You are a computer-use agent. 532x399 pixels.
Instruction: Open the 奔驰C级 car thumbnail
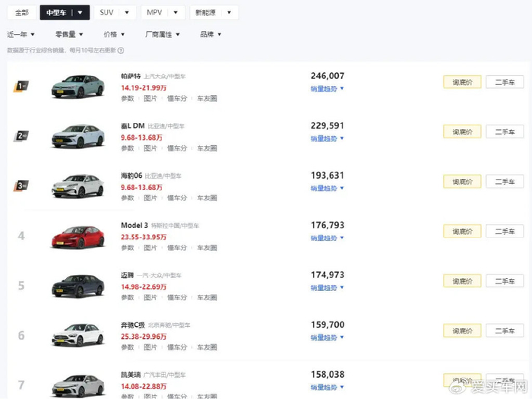coord(78,335)
